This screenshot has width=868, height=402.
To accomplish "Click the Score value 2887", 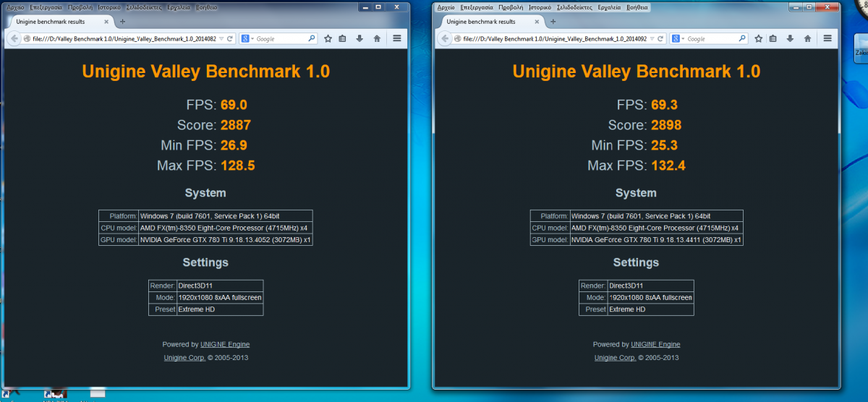I will pyautogui.click(x=236, y=125).
